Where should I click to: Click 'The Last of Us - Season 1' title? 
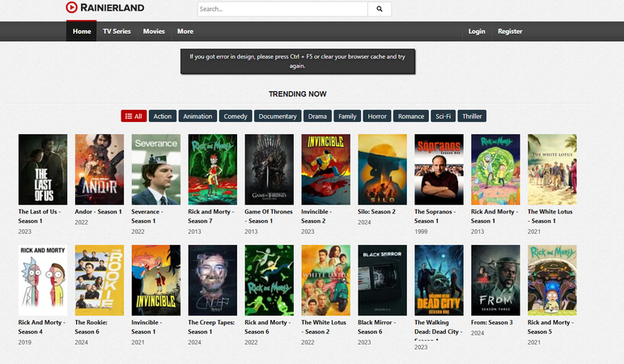(40, 216)
